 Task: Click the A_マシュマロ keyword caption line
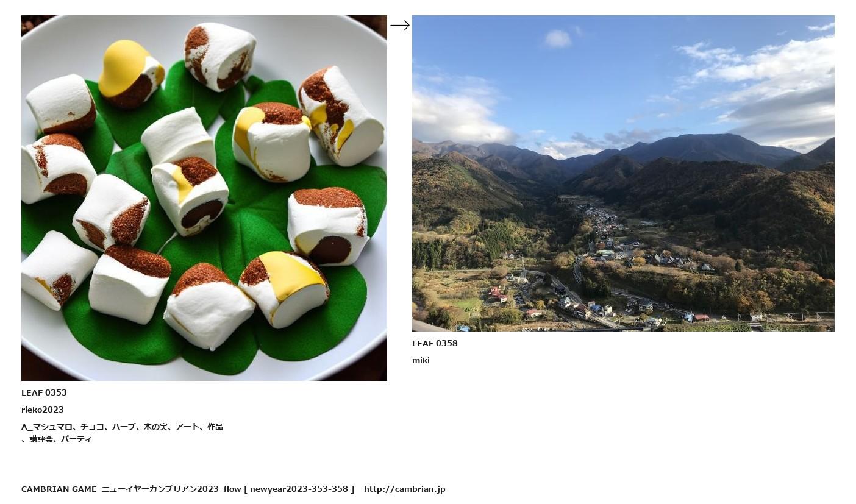[x=122, y=427]
